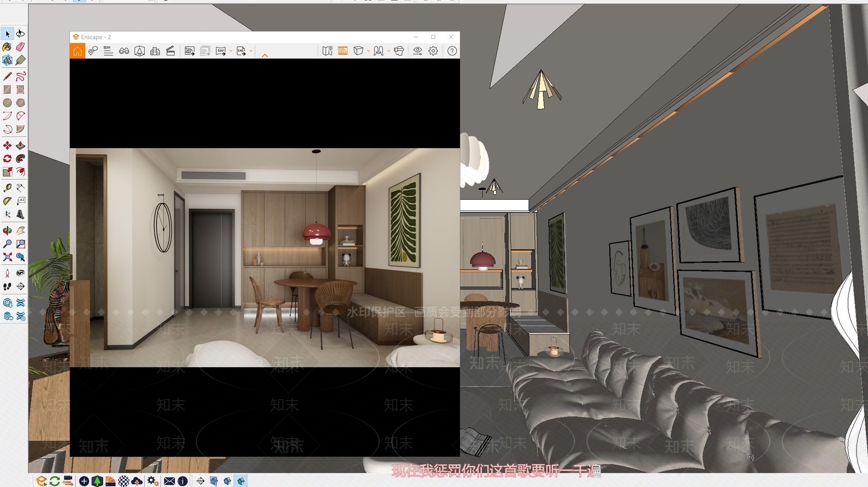Toggle the orange rendering mode map icon
The height and width of the screenshot is (487, 868).
[343, 51]
